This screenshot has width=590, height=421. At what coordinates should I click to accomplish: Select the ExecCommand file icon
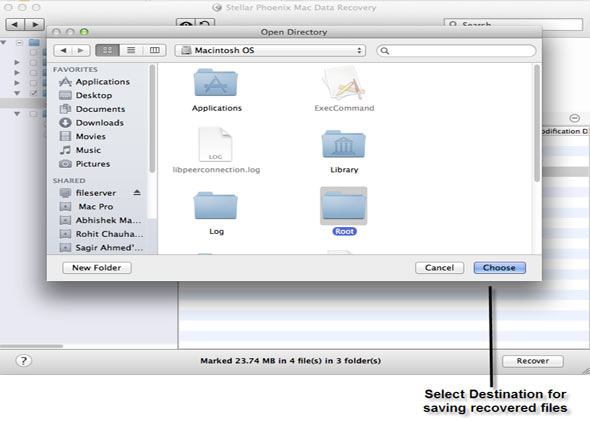pos(344,83)
